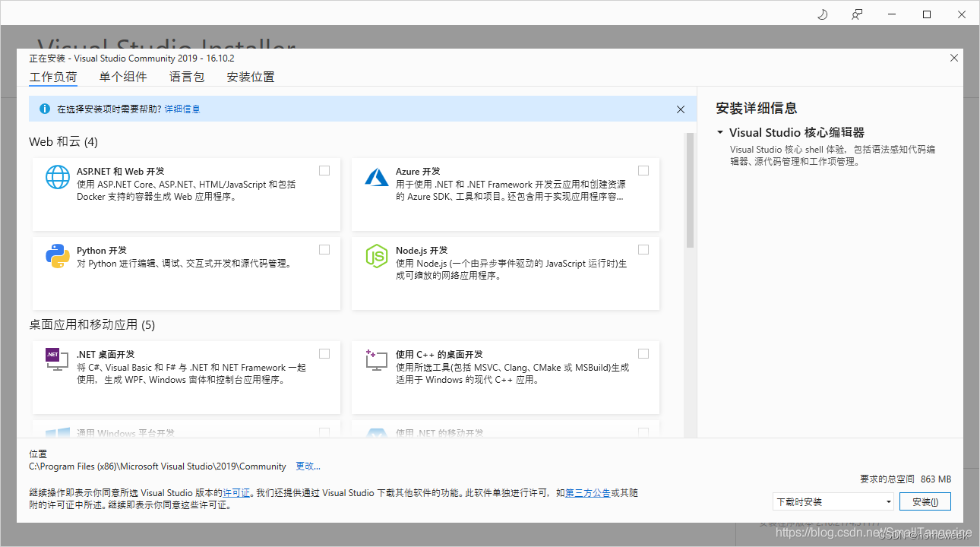This screenshot has width=980, height=547.
Task: Click the install path C:\Program Files (x86) text
Action: (x=157, y=466)
